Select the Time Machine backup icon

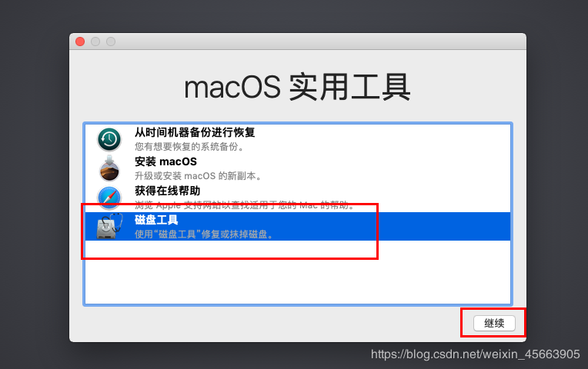109,139
